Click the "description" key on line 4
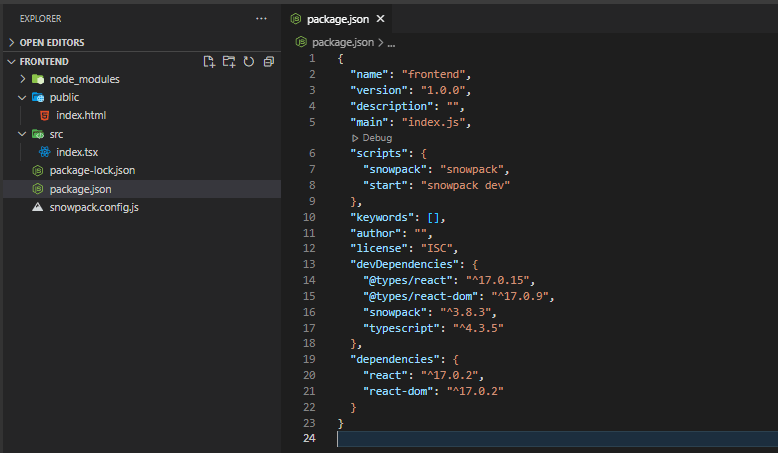The height and width of the screenshot is (453, 778). point(391,106)
